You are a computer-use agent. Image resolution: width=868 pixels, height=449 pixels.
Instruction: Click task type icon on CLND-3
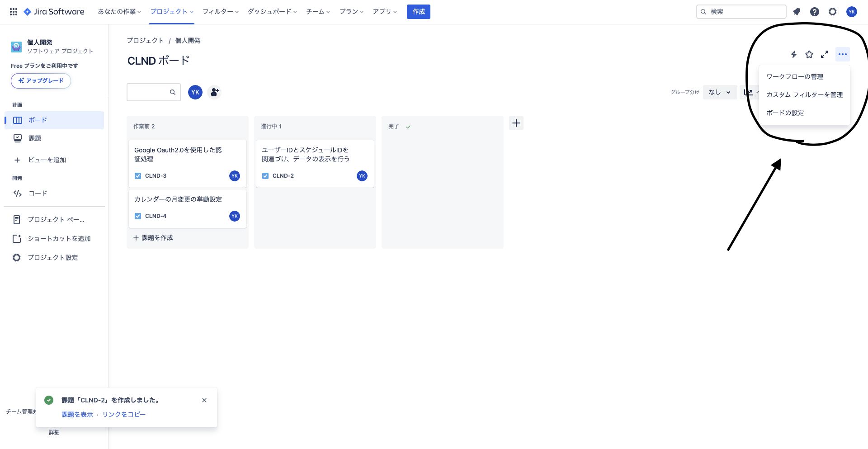tap(138, 176)
